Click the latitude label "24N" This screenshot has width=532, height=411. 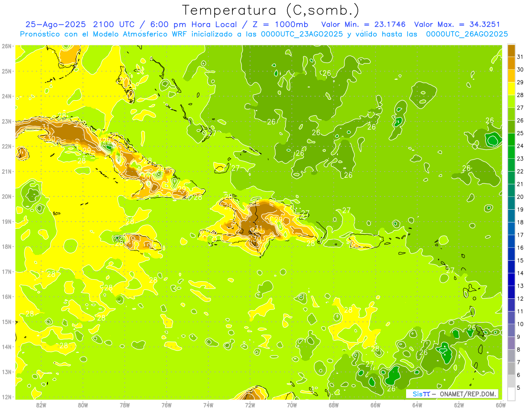tap(7, 96)
